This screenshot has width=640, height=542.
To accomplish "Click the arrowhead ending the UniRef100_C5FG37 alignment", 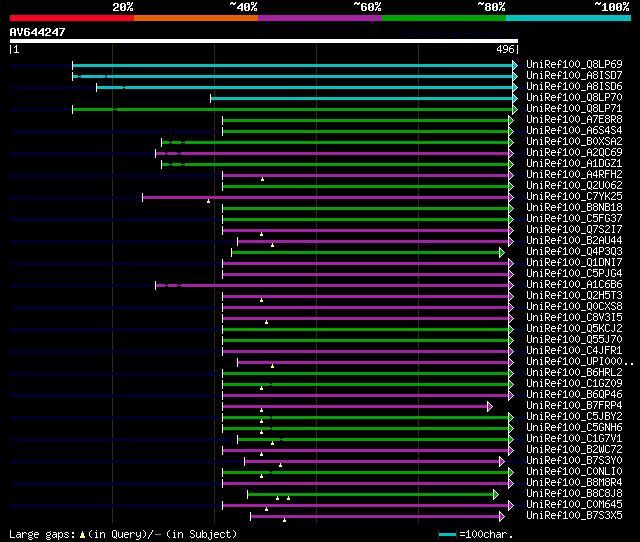I will [x=511, y=220].
